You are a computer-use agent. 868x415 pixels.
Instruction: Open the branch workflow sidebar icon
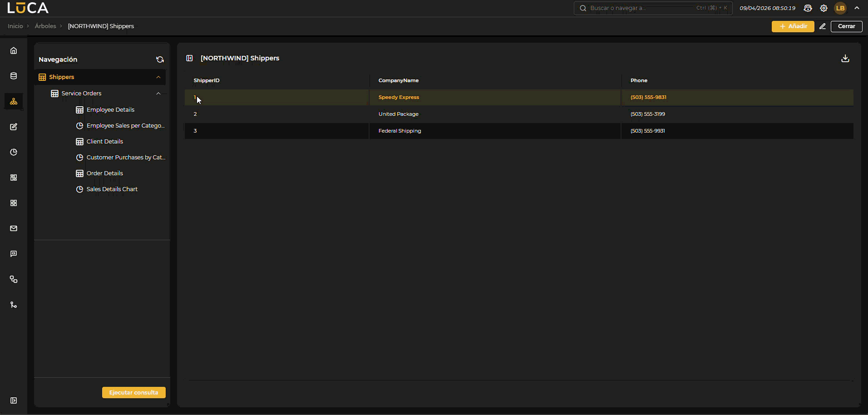click(14, 305)
